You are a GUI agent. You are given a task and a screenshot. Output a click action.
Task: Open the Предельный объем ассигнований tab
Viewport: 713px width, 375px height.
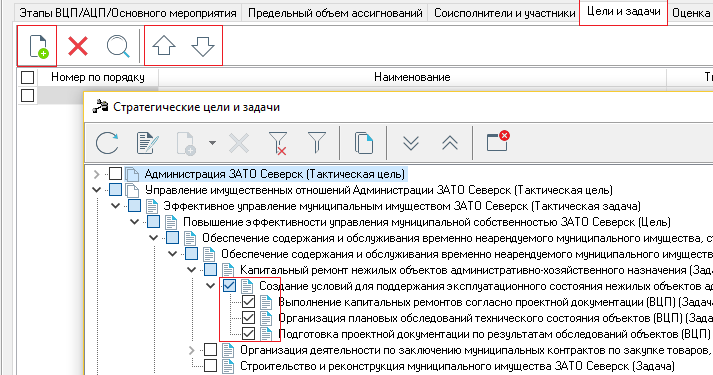[x=335, y=13]
